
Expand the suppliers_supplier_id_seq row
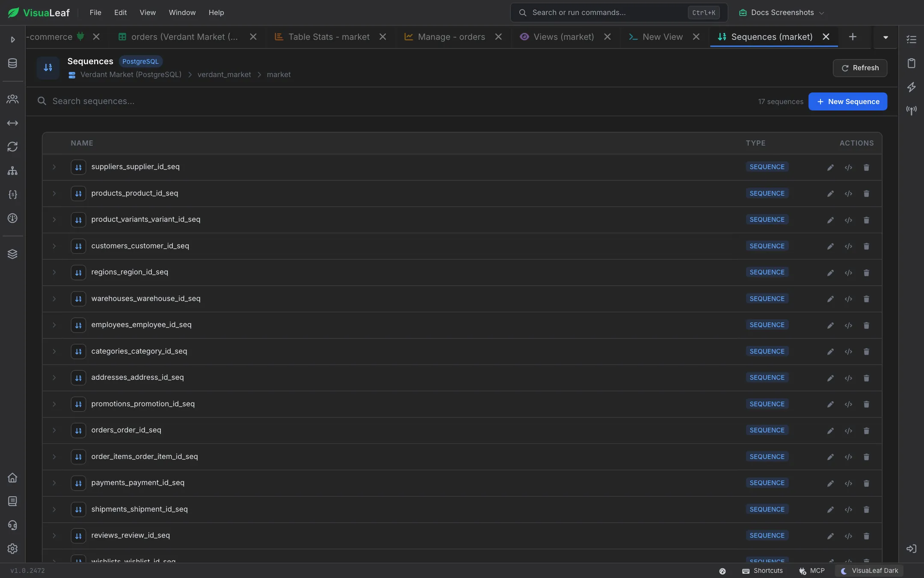54,167
